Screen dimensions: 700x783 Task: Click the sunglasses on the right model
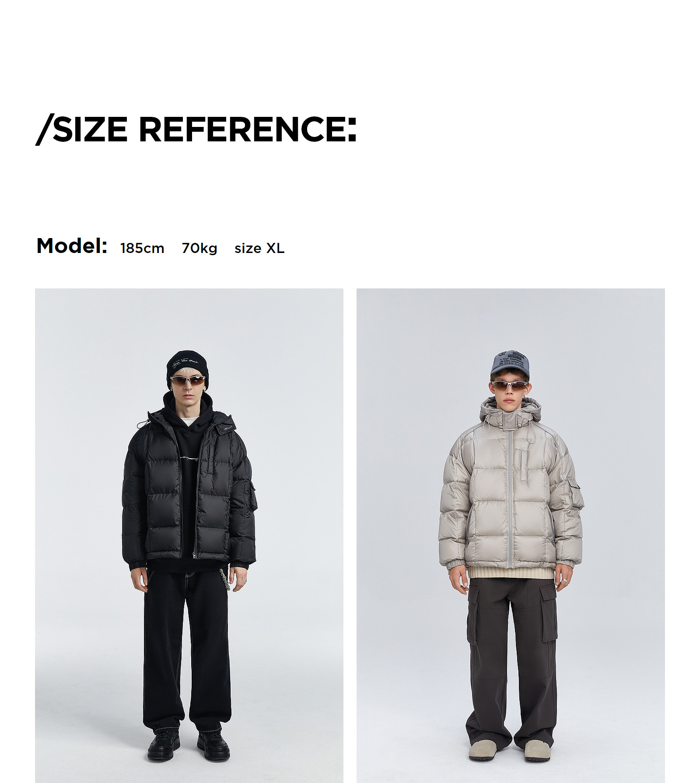[510, 386]
